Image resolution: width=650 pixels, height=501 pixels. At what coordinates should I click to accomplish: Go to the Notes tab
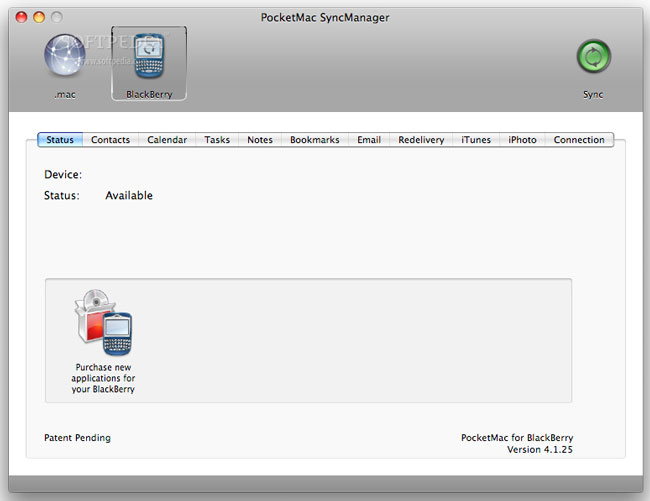tap(260, 140)
